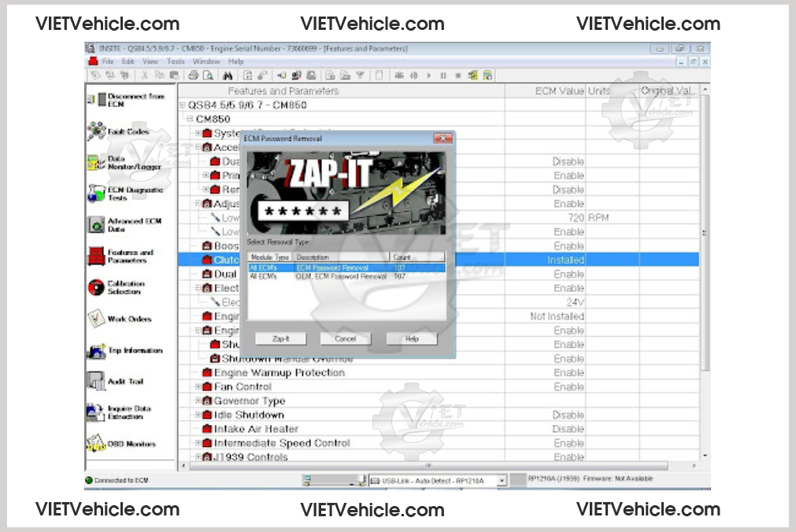The width and height of the screenshot is (796, 532).
Task: Click the binoculars find icon in toolbar
Action: coord(227,76)
